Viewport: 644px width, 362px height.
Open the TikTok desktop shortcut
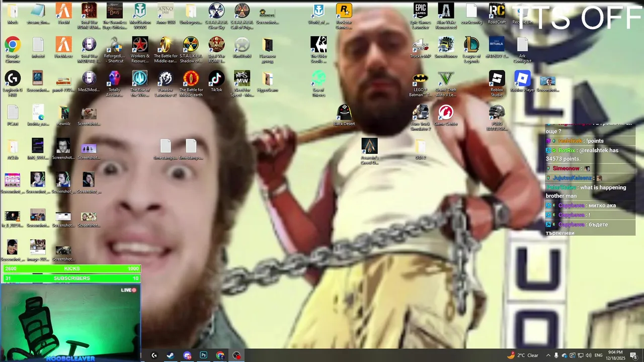coord(216,81)
